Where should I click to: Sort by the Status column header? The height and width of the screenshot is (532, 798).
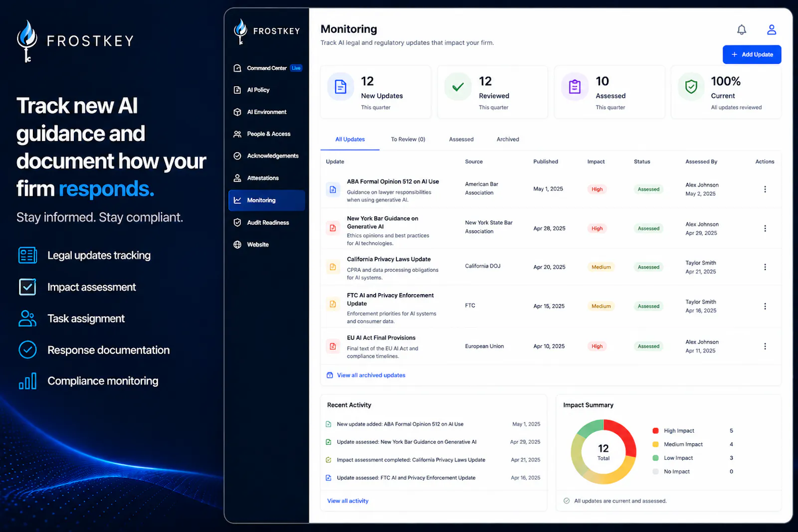[642, 162]
